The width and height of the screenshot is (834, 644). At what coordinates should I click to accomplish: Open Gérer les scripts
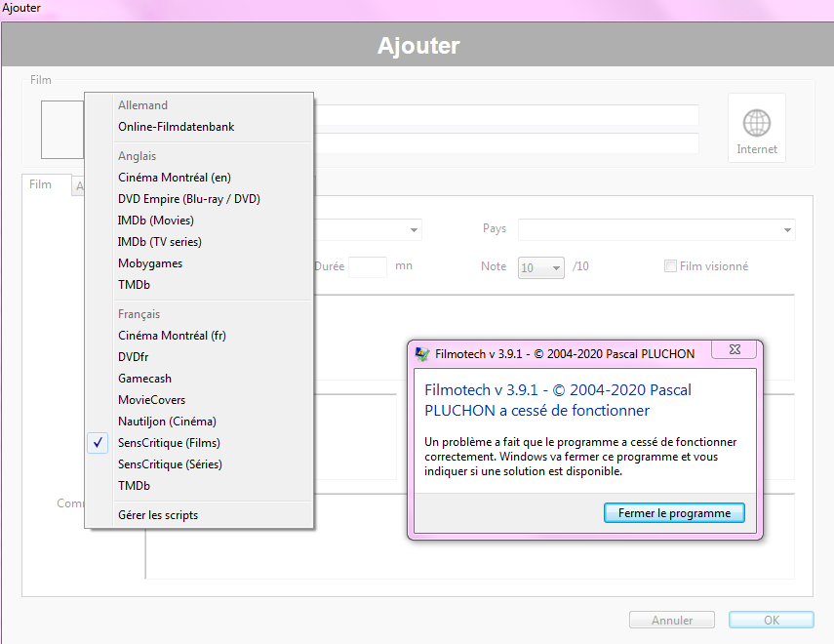click(158, 515)
